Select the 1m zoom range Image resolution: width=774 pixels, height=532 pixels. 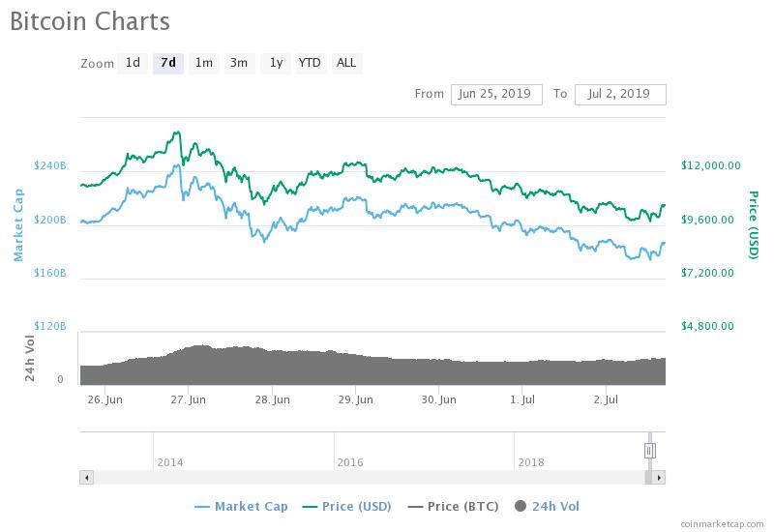tap(204, 63)
